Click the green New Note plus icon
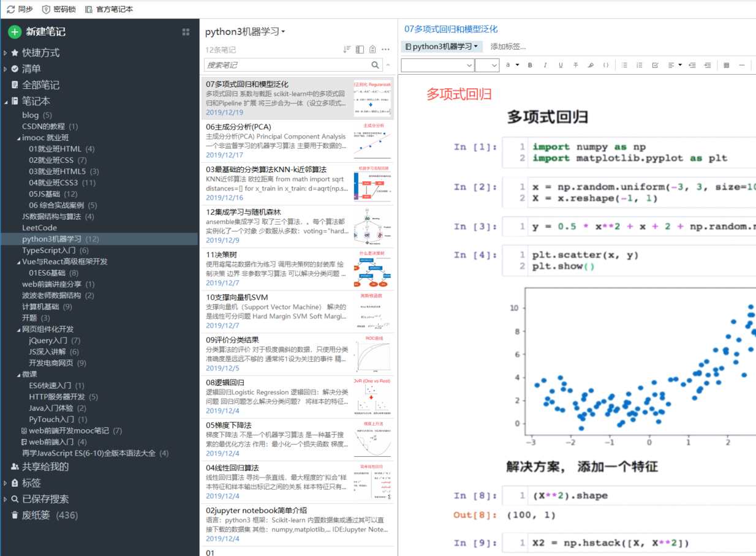This screenshot has height=556, width=756. 15,32
